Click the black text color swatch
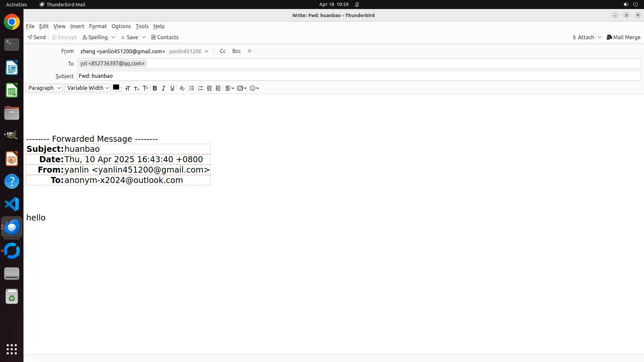Image resolution: width=644 pixels, height=362 pixels. (x=116, y=87)
